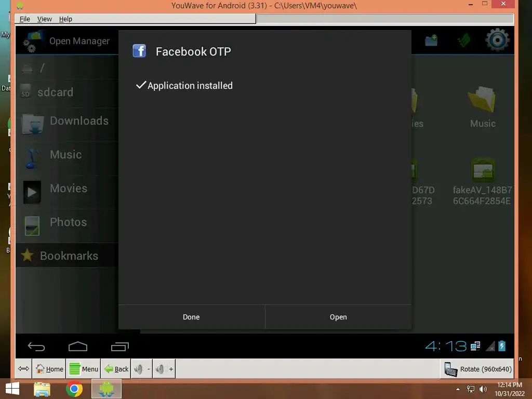
Task: Open the File menu
Action: pos(24,19)
